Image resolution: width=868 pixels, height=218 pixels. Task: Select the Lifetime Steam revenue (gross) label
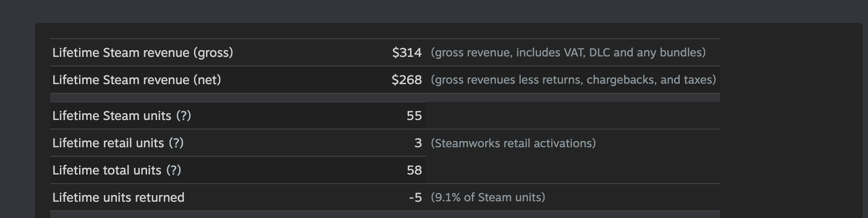(143, 53)
